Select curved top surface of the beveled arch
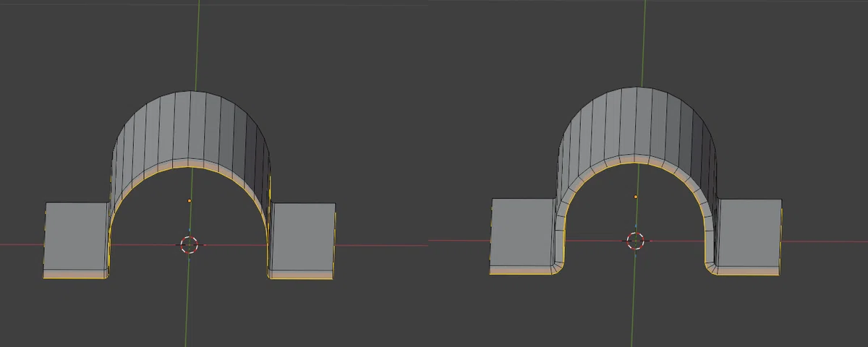The width and height of the screenshot is (868, 347). point(637,124)
